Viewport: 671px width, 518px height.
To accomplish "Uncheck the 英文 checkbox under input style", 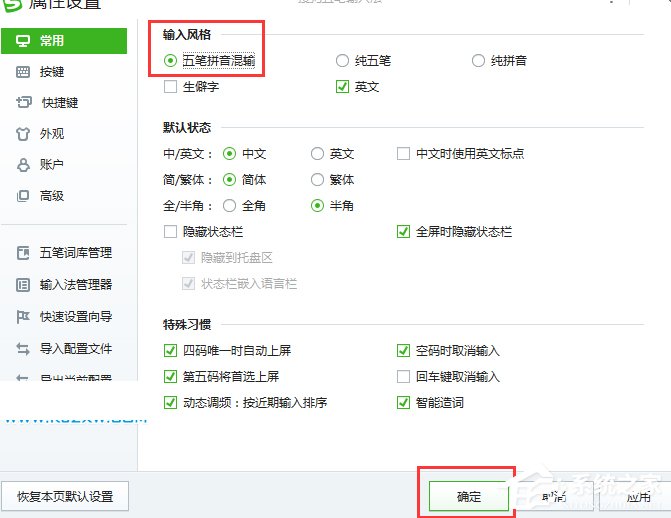I will pyautogui.click(x=342, y=87).
